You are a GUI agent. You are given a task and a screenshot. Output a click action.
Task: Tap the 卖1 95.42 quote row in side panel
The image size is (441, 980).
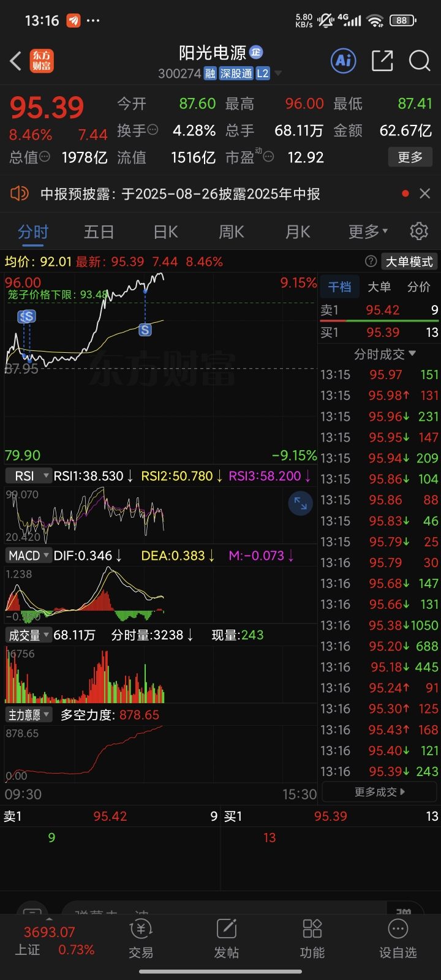(x=380, y=310)
